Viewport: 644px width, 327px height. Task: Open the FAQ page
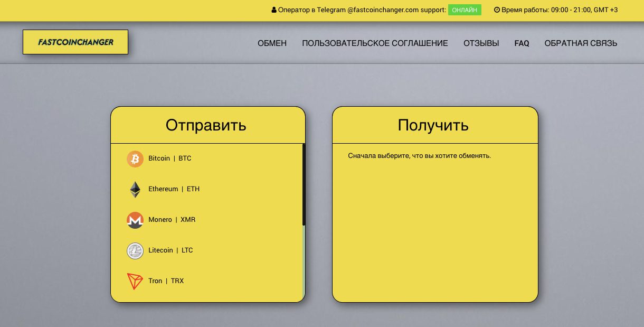click(x=522, y=43)
